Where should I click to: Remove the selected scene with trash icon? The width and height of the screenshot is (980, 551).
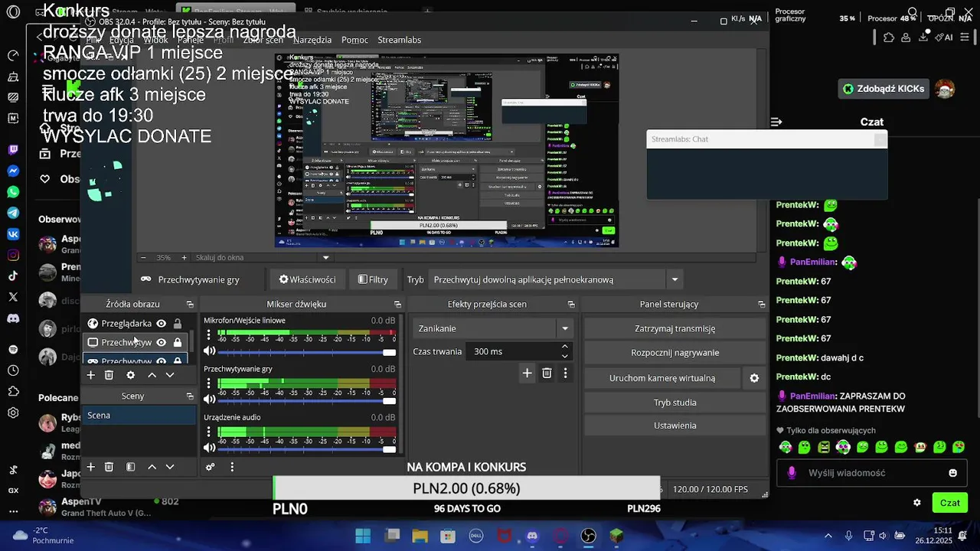[x=109, y=467]
